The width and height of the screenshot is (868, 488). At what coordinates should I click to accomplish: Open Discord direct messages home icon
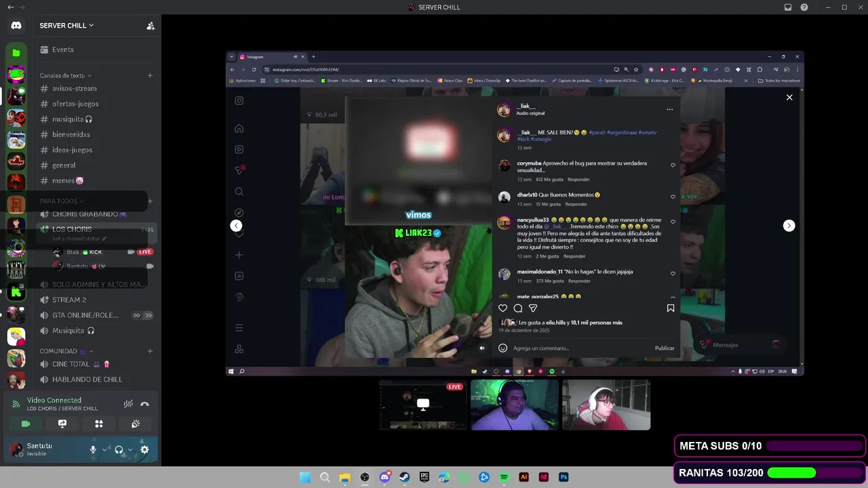pyautogui.click(x=16, y=25)
